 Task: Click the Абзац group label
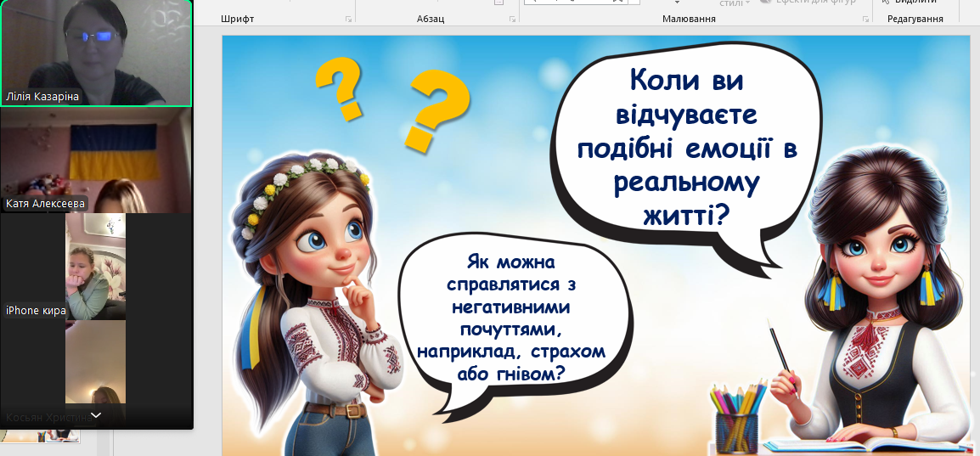[x=431, y=20]
